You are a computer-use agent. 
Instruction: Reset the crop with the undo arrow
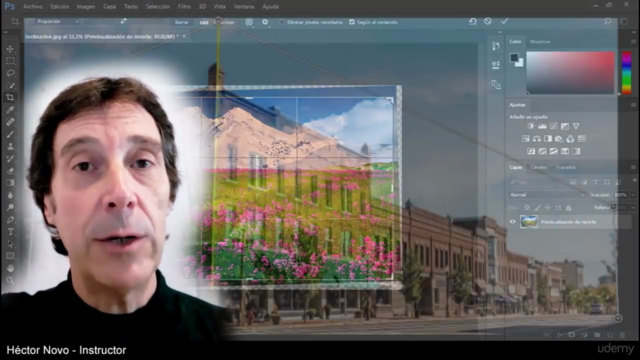(x=473, y=21)
